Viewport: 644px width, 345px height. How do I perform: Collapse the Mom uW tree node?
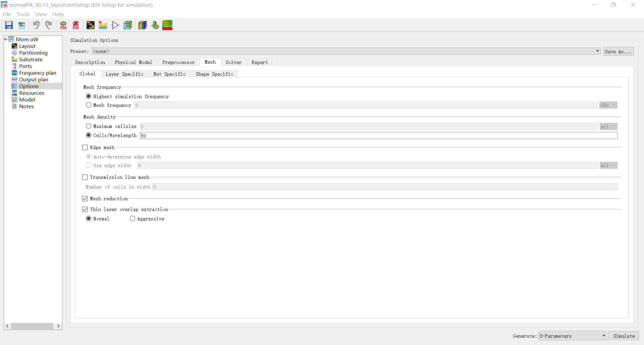point(6,39)
